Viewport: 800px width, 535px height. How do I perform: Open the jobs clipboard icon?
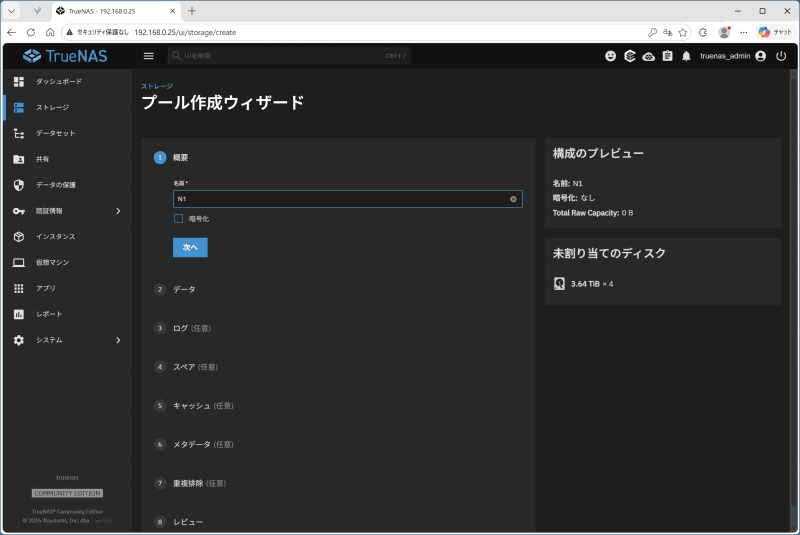[x=667, y=56]
